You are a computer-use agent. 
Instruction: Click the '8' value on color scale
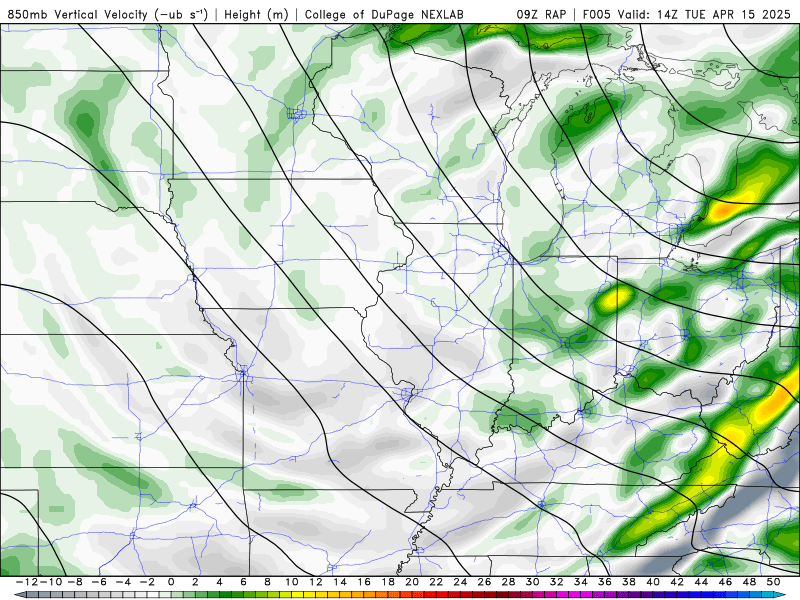(x=267, y=582)
